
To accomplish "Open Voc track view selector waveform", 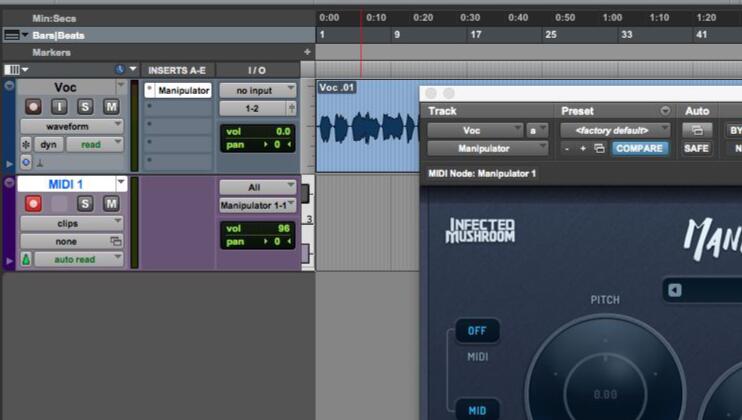I will click(71, 126).
